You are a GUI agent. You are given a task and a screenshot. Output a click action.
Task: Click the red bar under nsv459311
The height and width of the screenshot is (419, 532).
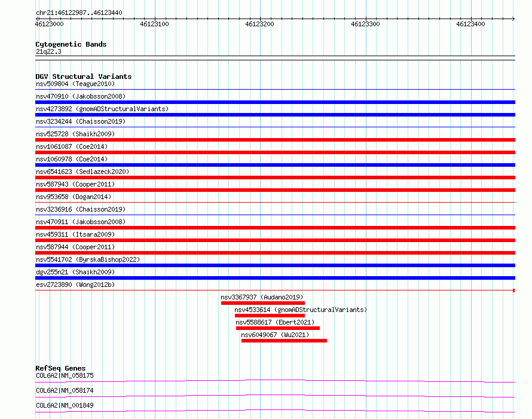tap(275, 240)
